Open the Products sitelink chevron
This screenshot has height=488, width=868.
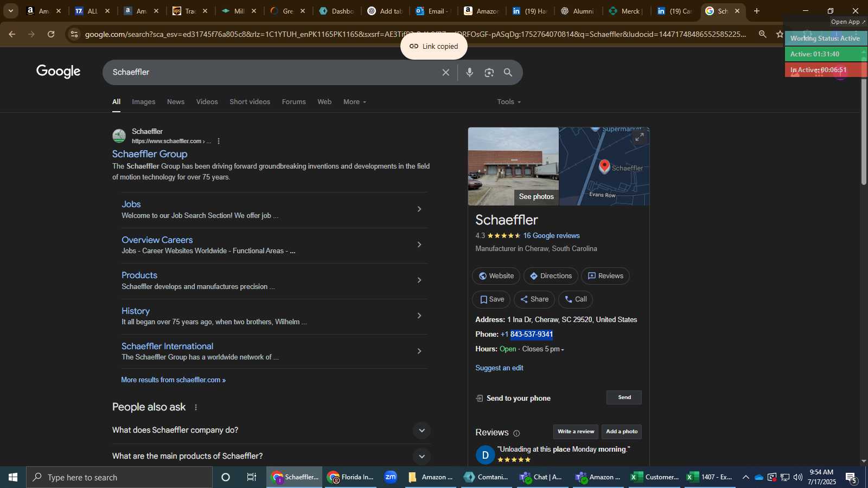[419, 280]
